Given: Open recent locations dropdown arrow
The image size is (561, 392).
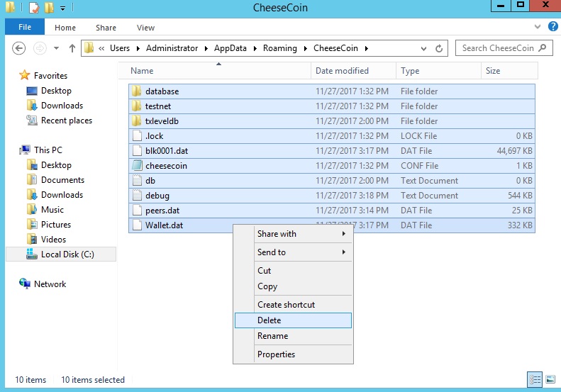Looking at the screenshot, I should pos(56,48).
